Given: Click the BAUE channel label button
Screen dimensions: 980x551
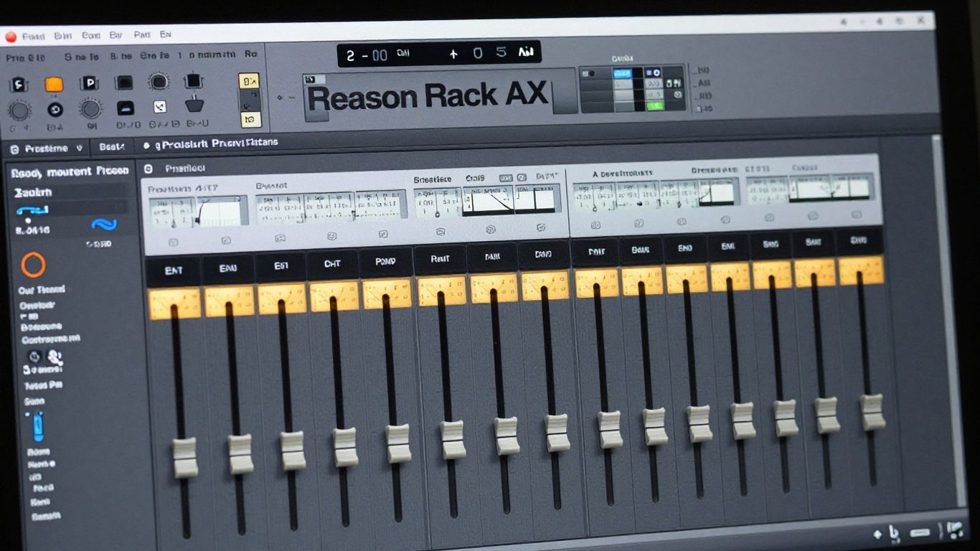Looking at the screenshot, I should coord(640,250).
